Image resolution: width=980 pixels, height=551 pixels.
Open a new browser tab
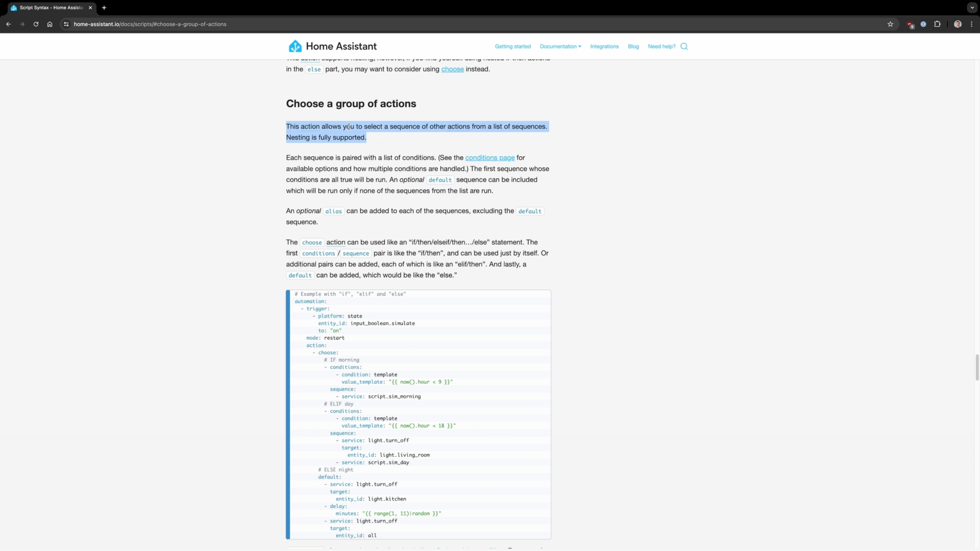pyautogui.click(x=104, y=8)
